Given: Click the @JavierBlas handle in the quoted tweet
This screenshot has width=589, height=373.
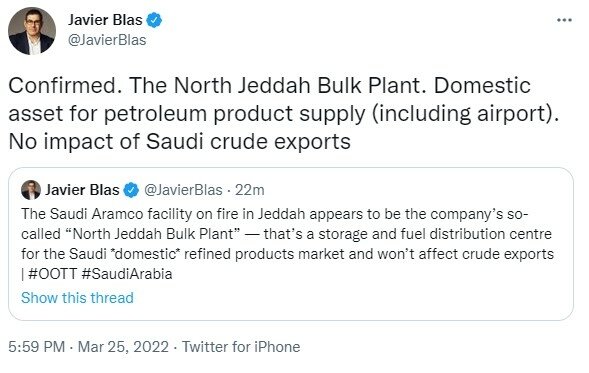Looking at the screenshot, I should (183, 190).
